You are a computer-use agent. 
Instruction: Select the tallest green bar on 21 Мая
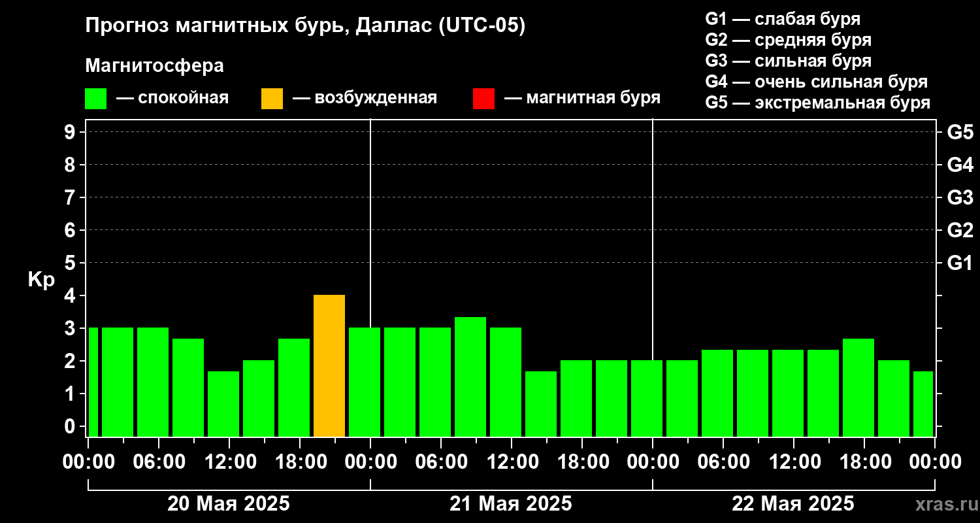[470, 377]
